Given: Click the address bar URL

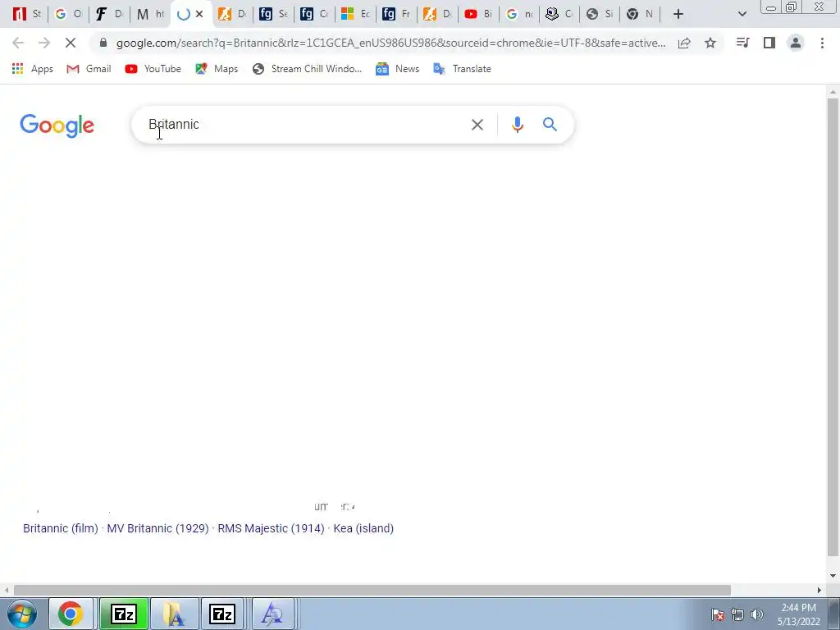Looking at the screenshot, I should 390,43.
